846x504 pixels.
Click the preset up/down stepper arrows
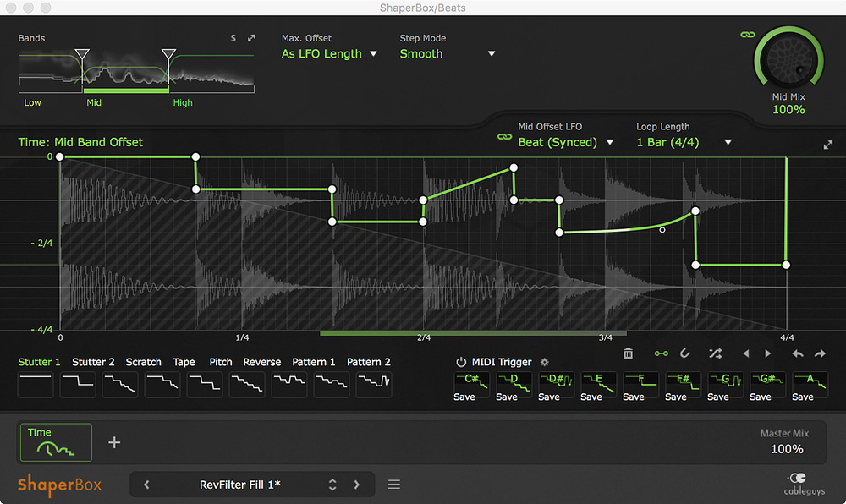point(332,485)
